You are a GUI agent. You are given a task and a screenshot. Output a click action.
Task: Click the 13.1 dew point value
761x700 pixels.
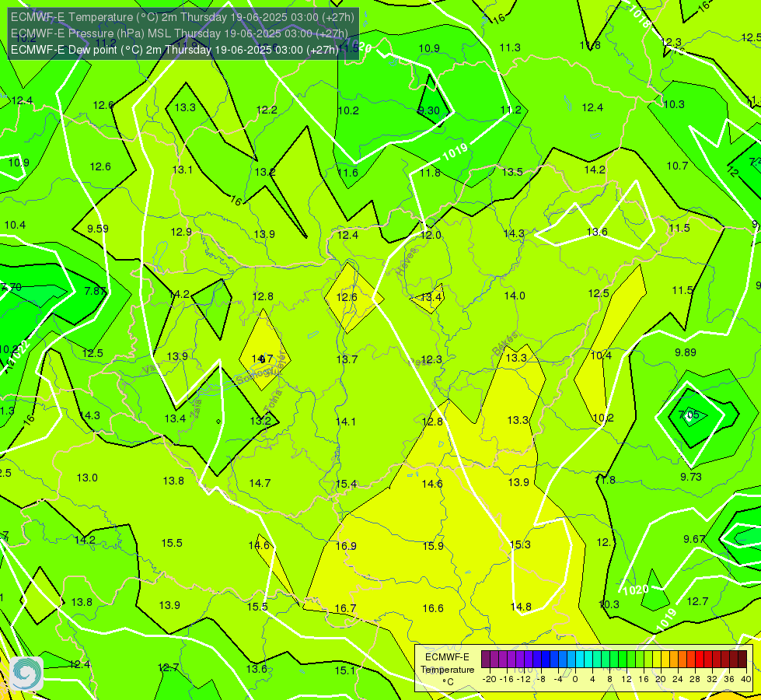click(183, 170)
